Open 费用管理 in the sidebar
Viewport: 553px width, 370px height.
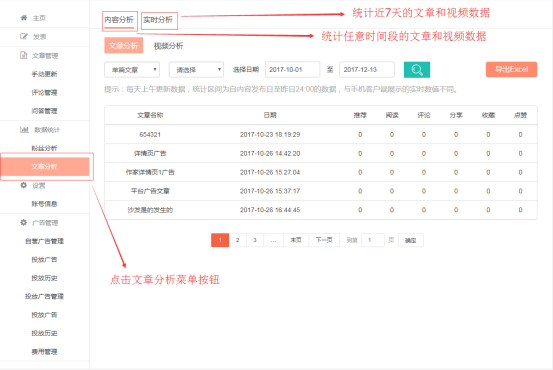(44, 352)
